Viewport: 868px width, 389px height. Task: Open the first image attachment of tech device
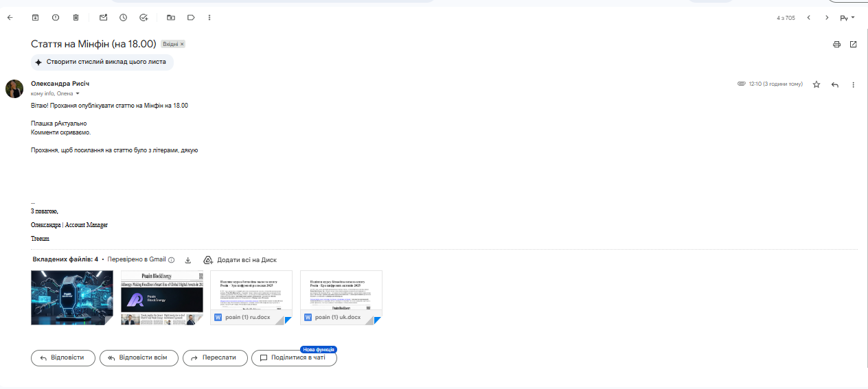[72, 298]
